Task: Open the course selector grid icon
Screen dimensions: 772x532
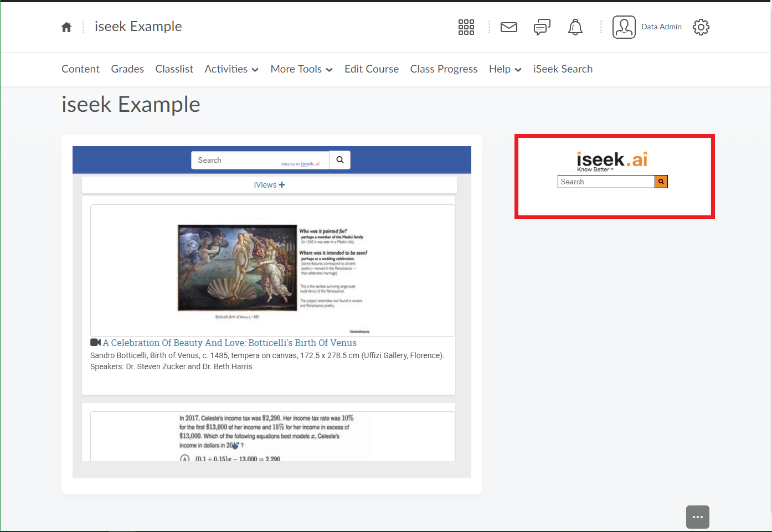Action: 466,27
